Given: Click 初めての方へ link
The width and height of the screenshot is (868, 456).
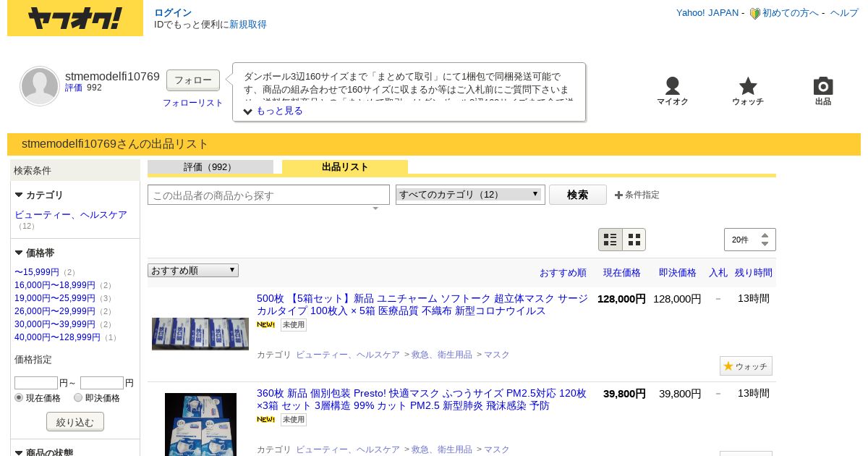Looking at the screenshot, I should coord(791,13).
